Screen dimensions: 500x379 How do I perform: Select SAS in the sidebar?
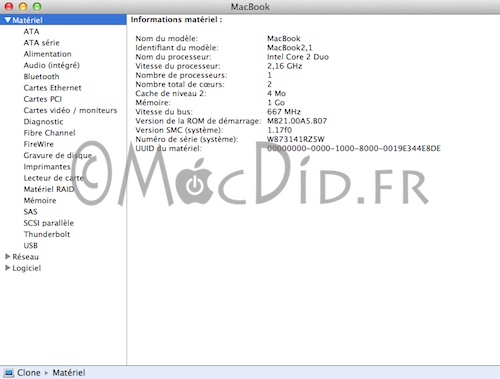tap(30, 212)
